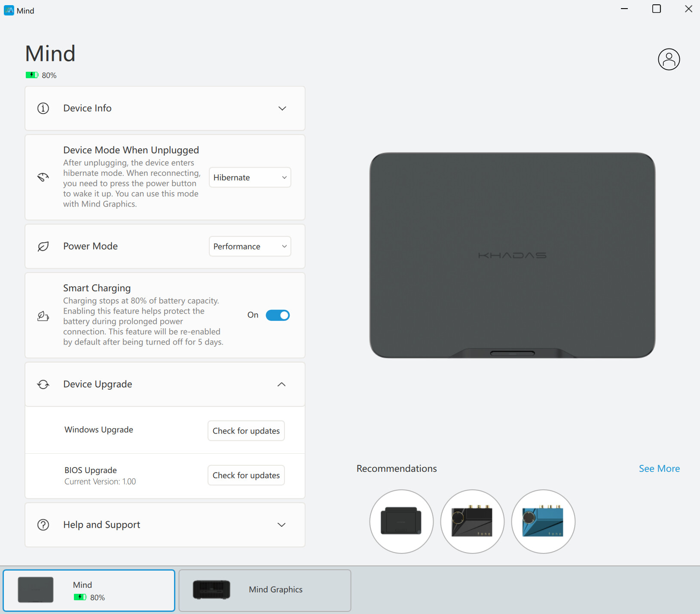The width and height of the screenshot is (700, 614).
Task: Click the Device Mode When Unplugged icon
Action: tap(43, 177)
